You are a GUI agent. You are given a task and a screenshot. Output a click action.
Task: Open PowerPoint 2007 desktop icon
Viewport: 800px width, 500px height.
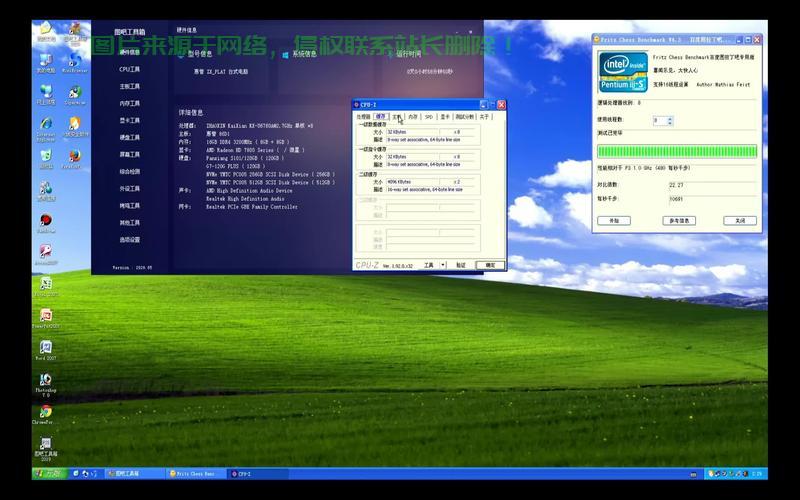45,315
